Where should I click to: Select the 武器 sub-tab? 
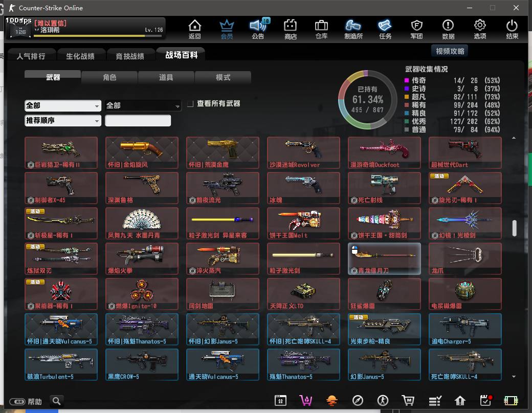coord(53,77)
